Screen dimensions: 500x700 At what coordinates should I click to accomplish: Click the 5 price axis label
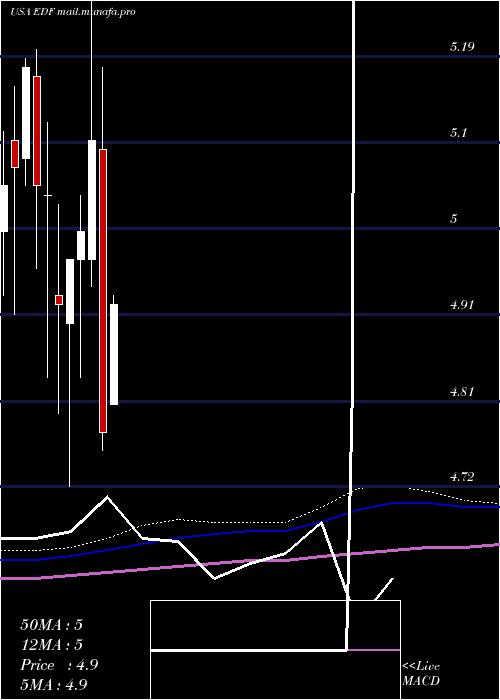click(454, 219)
